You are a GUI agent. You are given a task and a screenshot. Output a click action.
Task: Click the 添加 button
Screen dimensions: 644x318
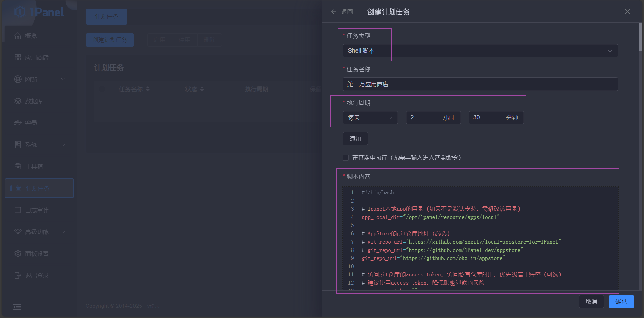[355, 139]
